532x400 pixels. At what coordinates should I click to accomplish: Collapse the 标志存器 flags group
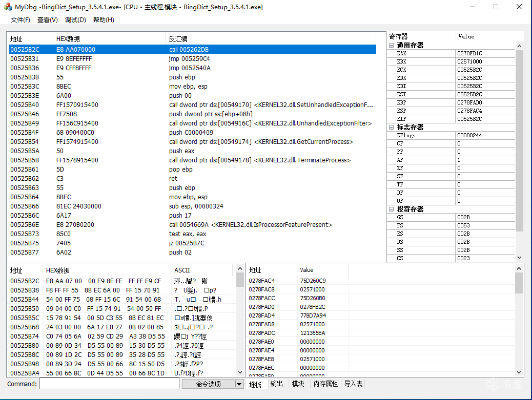[x=391, y=127]
